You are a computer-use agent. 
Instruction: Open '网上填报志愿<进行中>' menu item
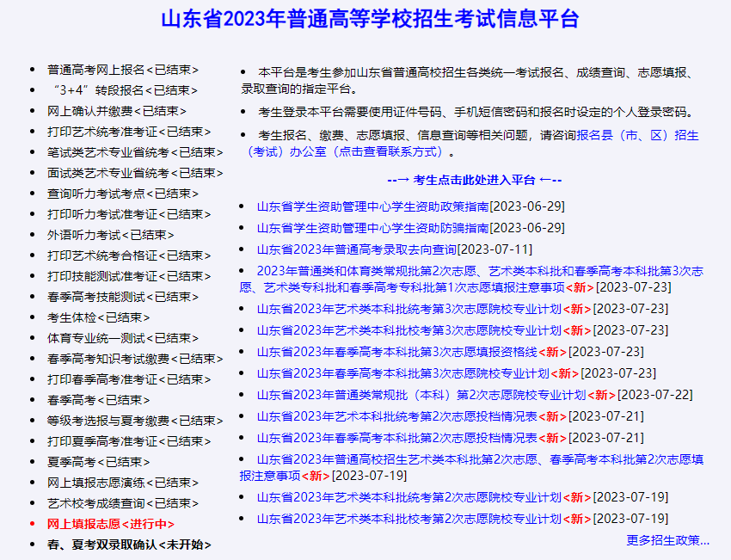111,524
